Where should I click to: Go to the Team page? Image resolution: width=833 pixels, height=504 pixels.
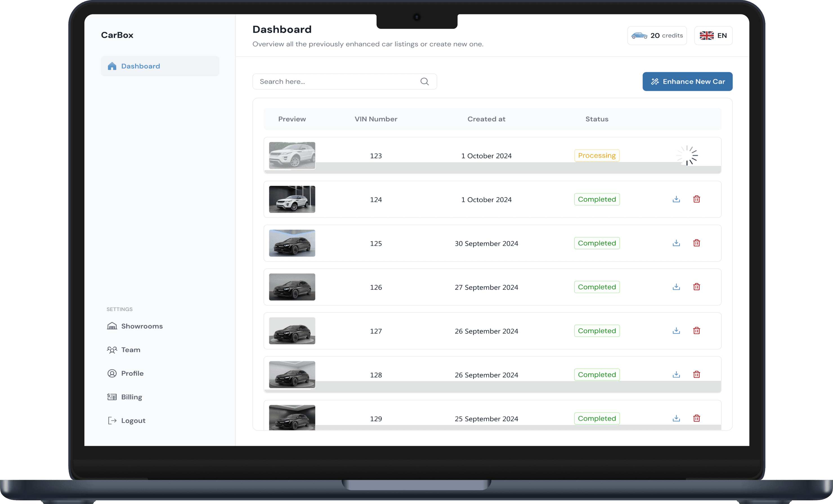[131, 350]
